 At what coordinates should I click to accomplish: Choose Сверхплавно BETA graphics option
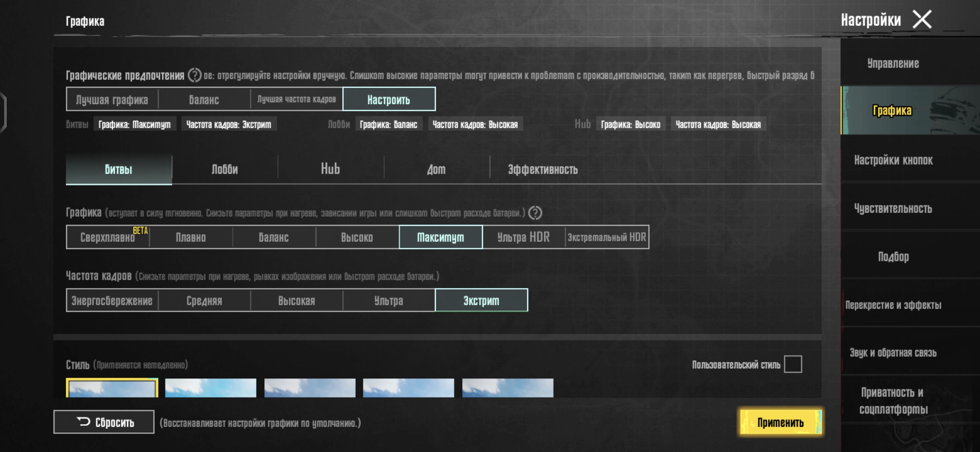[x=108, y=237]
